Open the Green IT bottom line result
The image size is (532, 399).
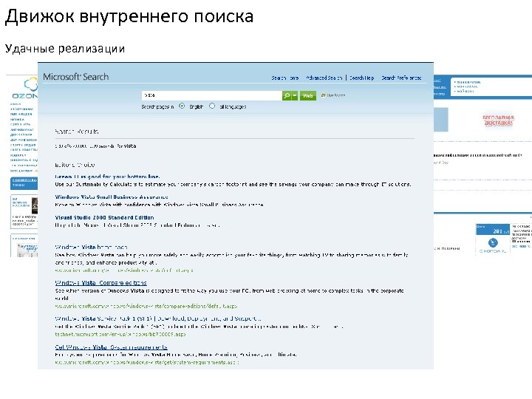(107, 177)
